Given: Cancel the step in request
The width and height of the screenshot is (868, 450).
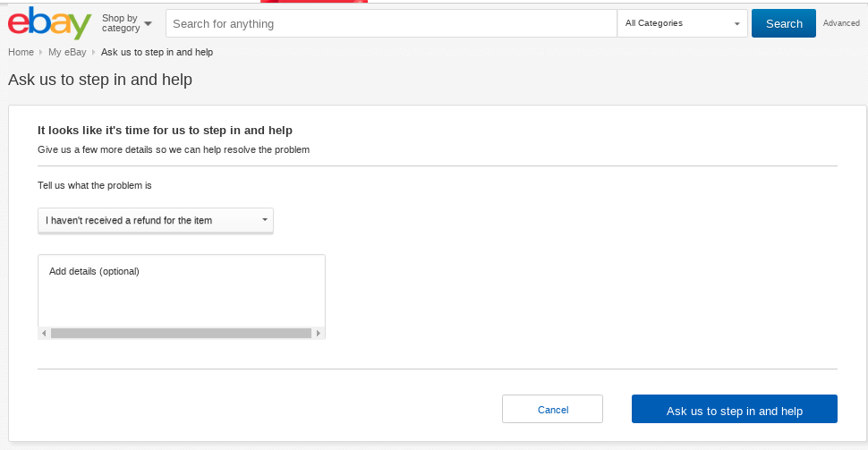Looking at the screenshot, I should click(x=552, y=409).
